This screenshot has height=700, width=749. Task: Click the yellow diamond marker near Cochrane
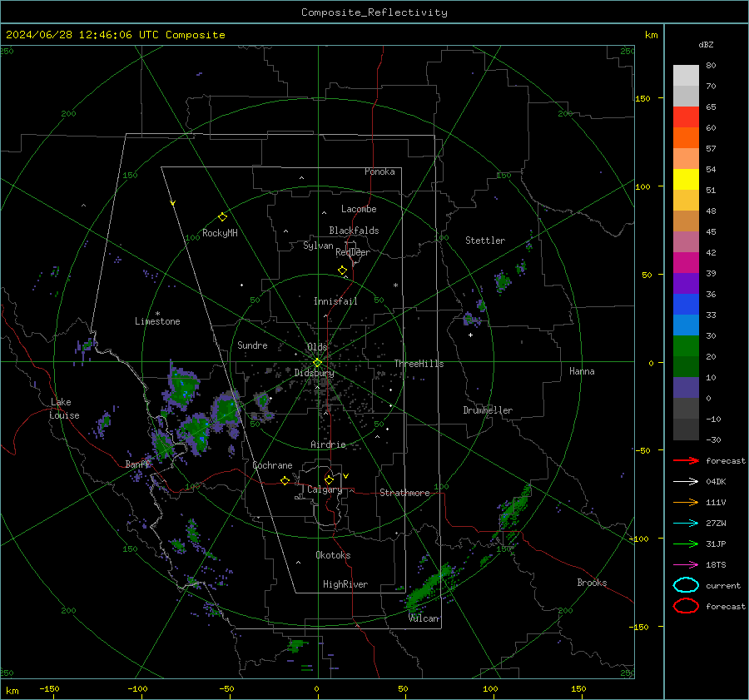point(285,481)
